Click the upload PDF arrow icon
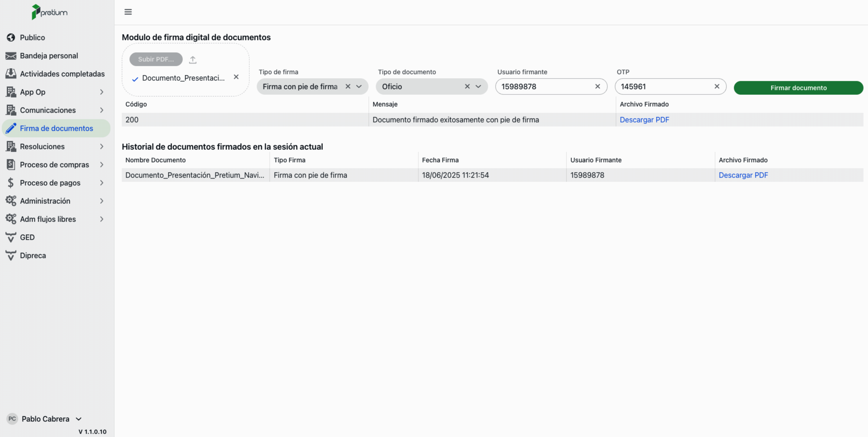This screenshot has width=868, height=437. [x=193, y=59]
